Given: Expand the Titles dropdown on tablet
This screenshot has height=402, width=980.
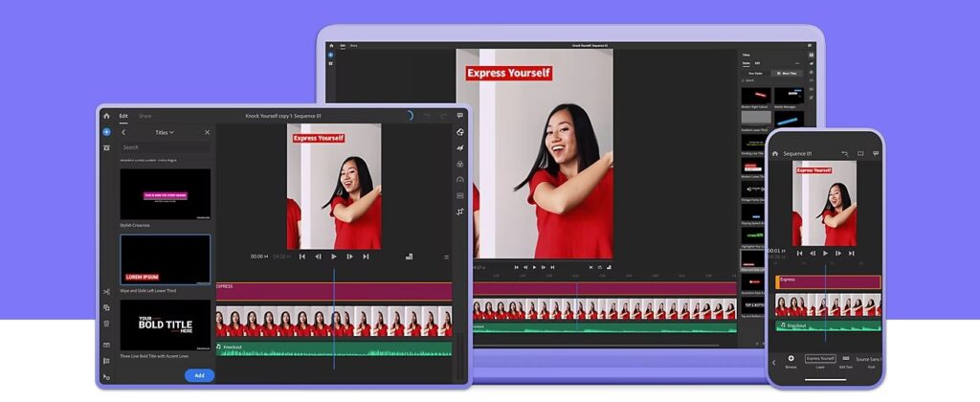Looking at the screenshot, I should (165, 132).
